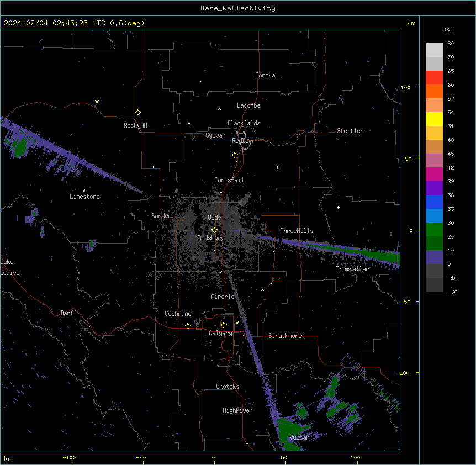Click the -100 tick on the bottom axis
The image size is (476, 465).
(x=69, y=457)
